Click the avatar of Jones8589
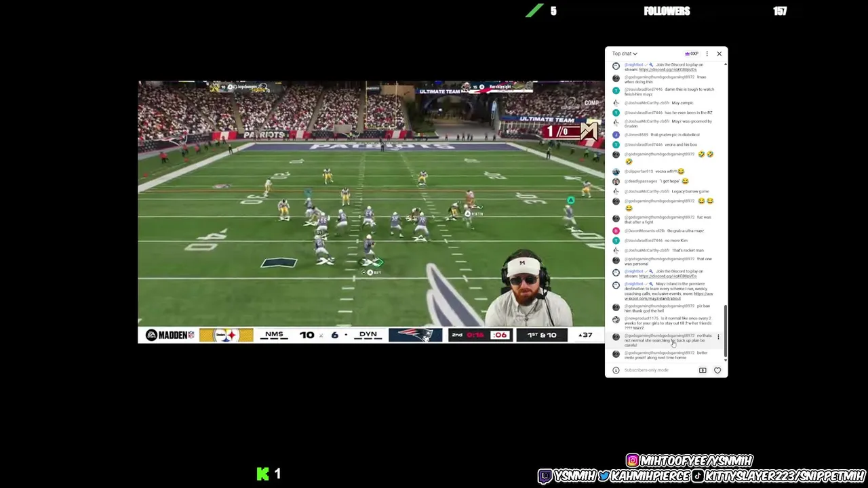 tap(616, 135)
